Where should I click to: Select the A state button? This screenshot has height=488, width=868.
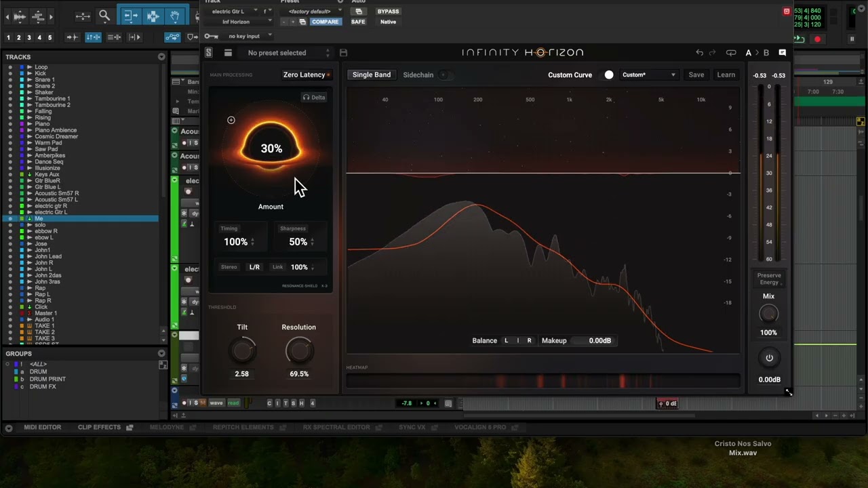[749, 52]
